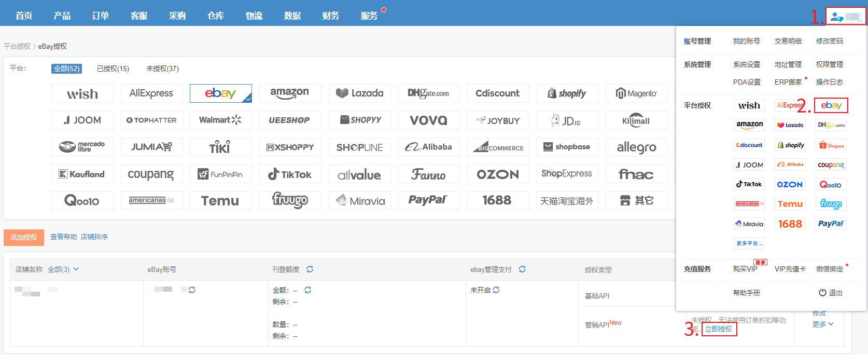868x355 pixels.
Task: Select the allegro platform logo
Action: 636,147
